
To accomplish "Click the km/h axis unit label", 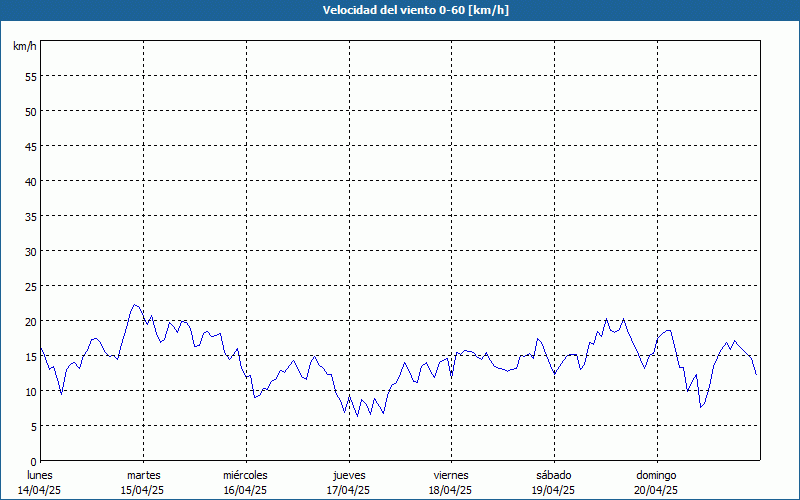I will click(x=24, y=46).
